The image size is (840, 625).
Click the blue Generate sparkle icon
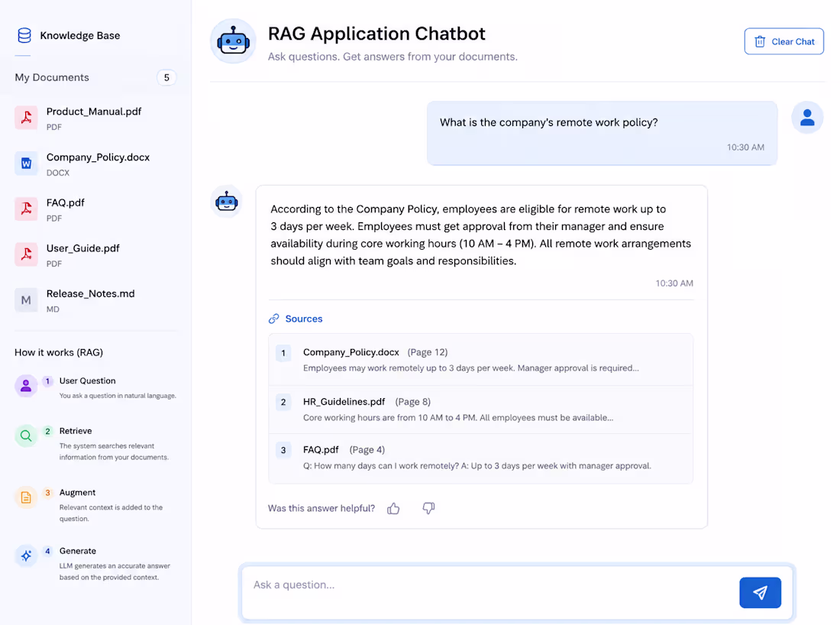pyautogui.click(x=26, y=556)
